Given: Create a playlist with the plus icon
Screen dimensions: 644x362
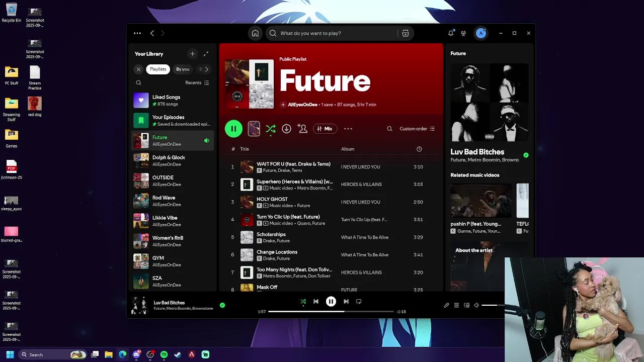Looking at the screenshot, I should 192,54.
